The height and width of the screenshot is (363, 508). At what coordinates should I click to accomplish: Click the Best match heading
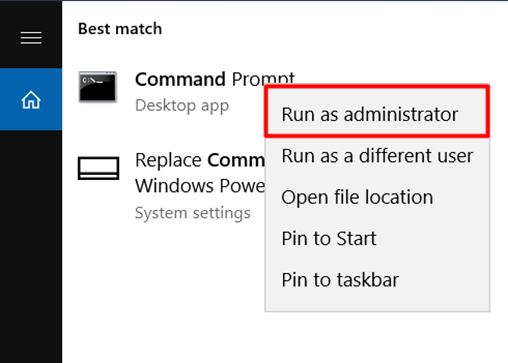pos(120,29)
